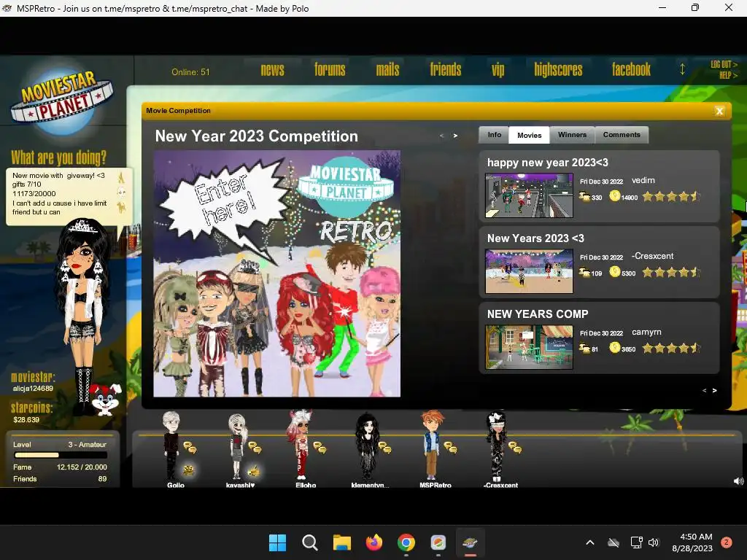747x560 pixels.
Task: Click star rating of vedim's movie
Action: pos(671,196)
